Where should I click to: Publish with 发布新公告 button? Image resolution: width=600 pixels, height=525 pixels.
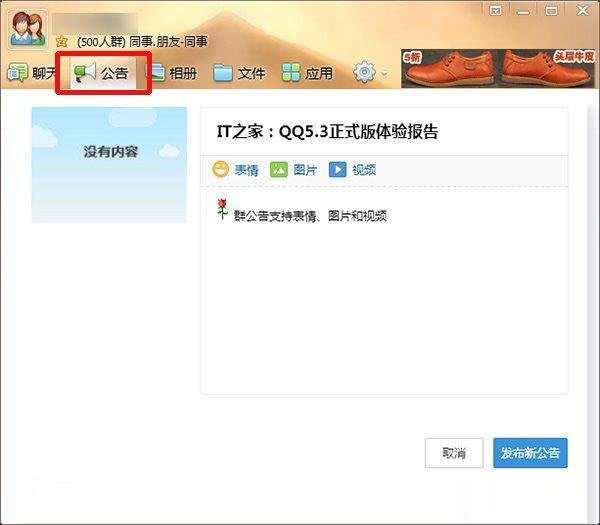pos(530,453)
